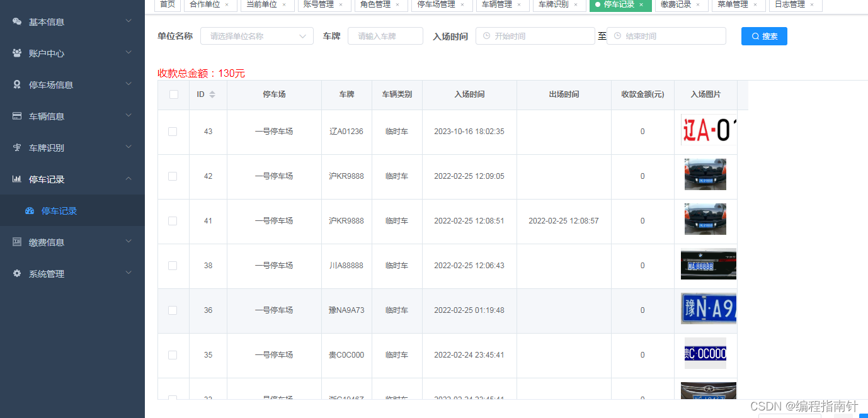Select the checkbox for record 38
Image resolution: width=868 pixels, height=418 pixels.
click(173, 266)
